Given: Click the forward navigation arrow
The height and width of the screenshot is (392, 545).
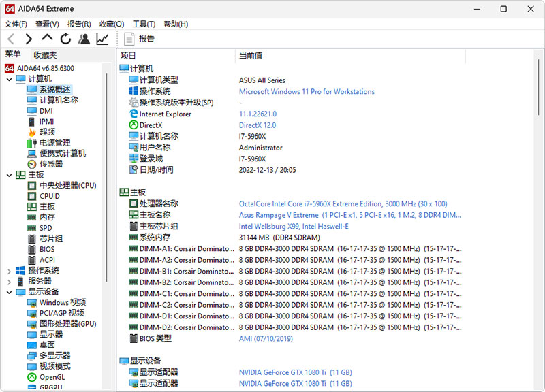Looking at the screenshot, I should pyautogui.click(x=29, y=39).
